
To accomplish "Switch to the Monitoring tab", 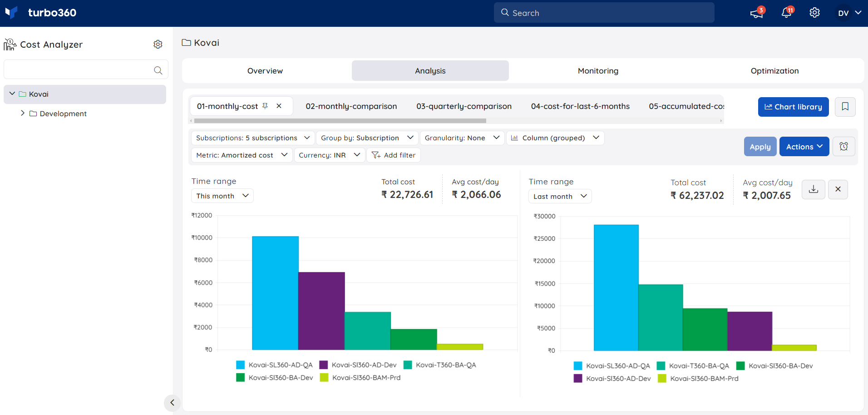I will (598, 71).
